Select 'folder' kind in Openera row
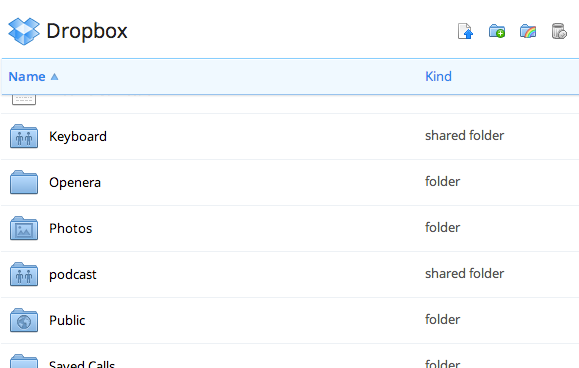This screenshot has width=579, height=368. tap(442, 181)
